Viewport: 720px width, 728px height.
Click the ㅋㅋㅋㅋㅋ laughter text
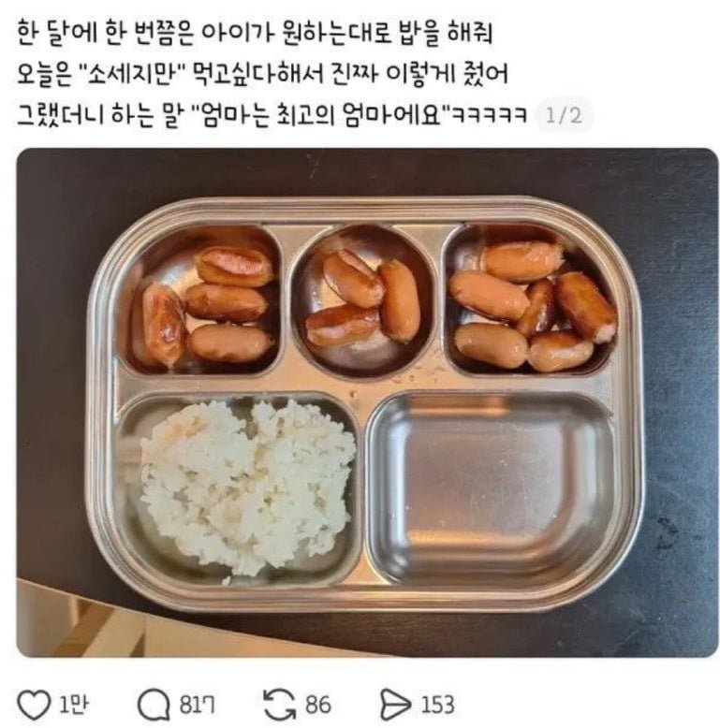(x=490, y=116)
